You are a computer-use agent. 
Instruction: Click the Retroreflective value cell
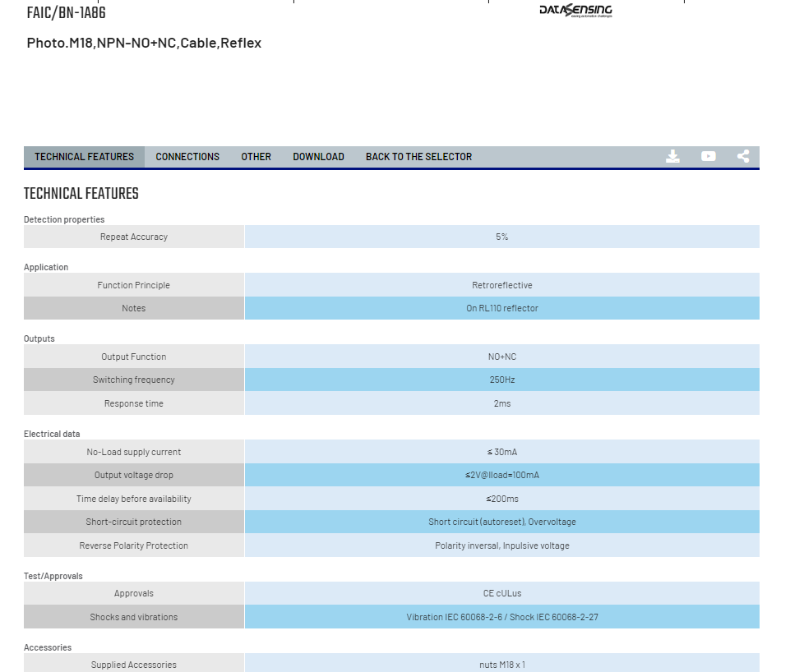tap(501, 285)
